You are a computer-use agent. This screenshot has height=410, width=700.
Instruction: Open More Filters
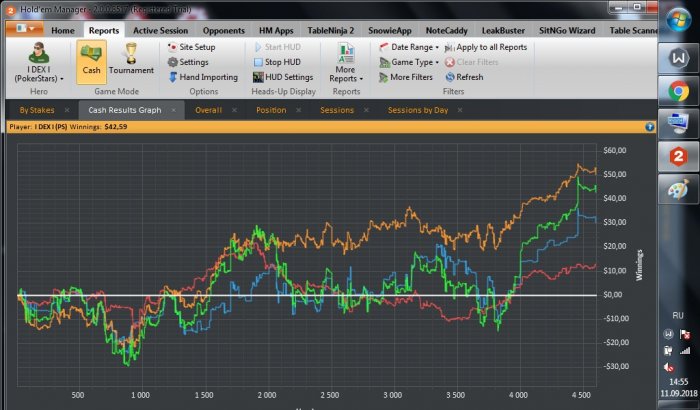pos(406,77)
